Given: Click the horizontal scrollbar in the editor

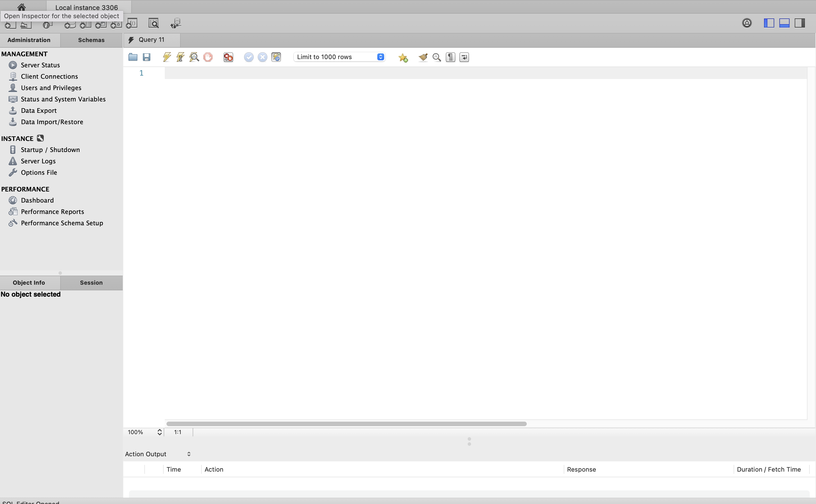Looking at the screenshot, I should tap(346, 424).
